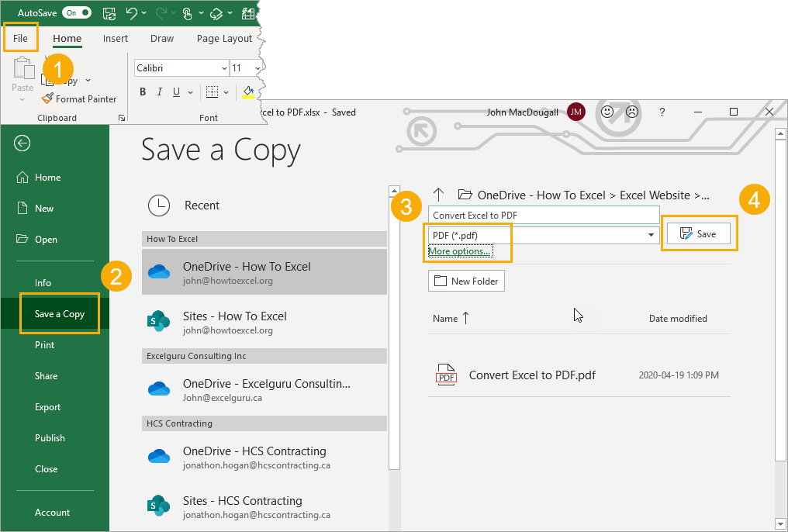Choose OneDrive - Excelguru Consulting location
The image size is (788, 532).
264,389
